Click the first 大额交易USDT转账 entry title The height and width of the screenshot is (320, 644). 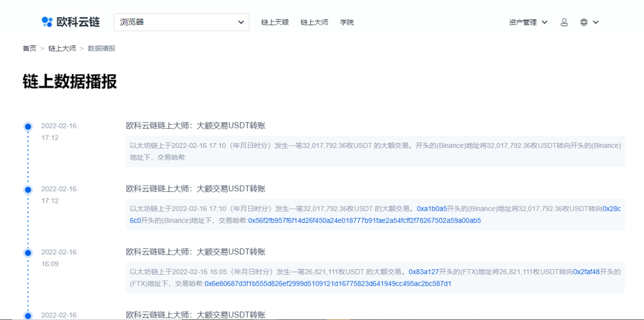(195, 126)
